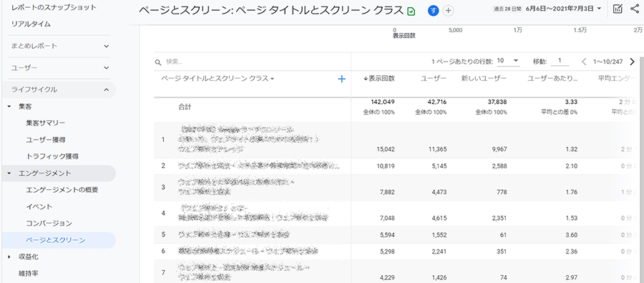Sort by ユーザー column header
Image resolution: width=644 pixels, height=283 pixels.
click(x=434, y=79)
